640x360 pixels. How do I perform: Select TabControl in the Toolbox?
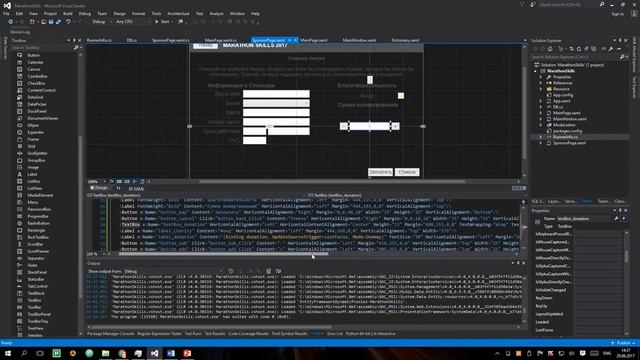pos(38,286)
